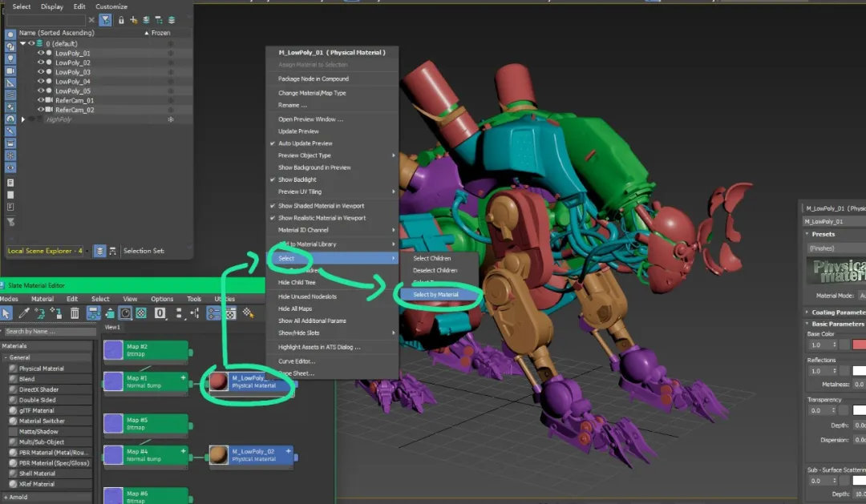Collapse the General materials group
The width and height of the screenshot is (866, 504).
point(5,357)
